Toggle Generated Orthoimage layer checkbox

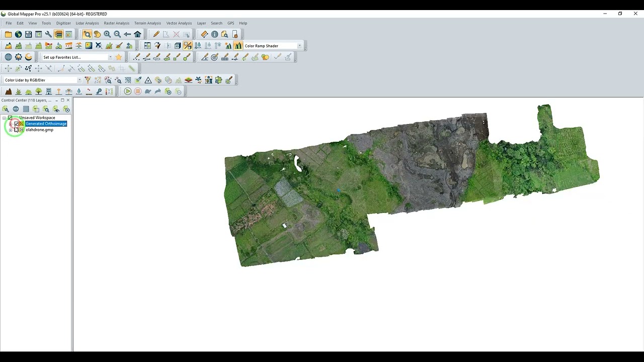pos(16,124)
